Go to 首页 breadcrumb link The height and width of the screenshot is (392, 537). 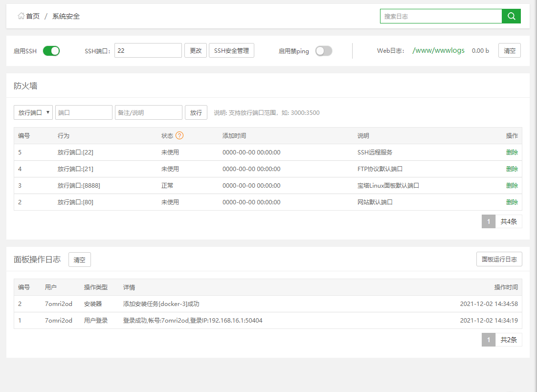coord(33,16)
